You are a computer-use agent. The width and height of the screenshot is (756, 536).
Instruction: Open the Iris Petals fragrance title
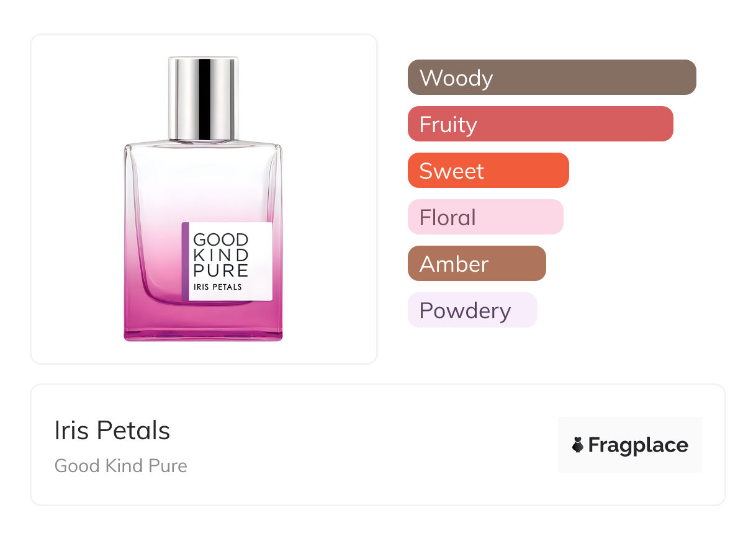112,431
